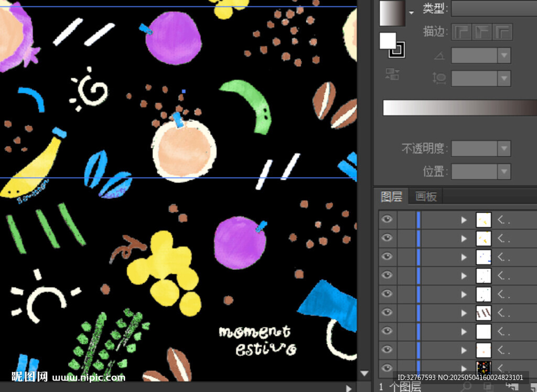Open the 不透明度 opacity dropdown
537x392 pixels.
(x=504, y=148)
